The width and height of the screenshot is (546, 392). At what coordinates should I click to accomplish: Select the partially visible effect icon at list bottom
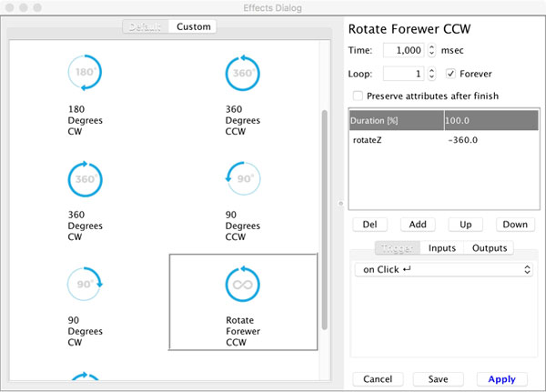click(85, 376)
